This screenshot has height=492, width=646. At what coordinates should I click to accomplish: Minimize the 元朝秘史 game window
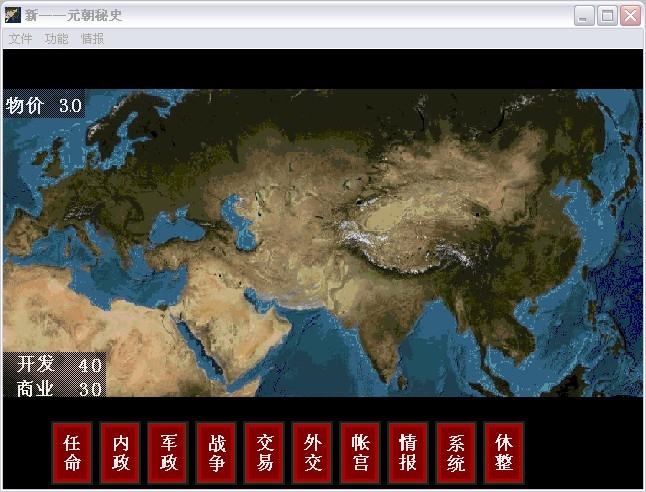click(584, 16)
